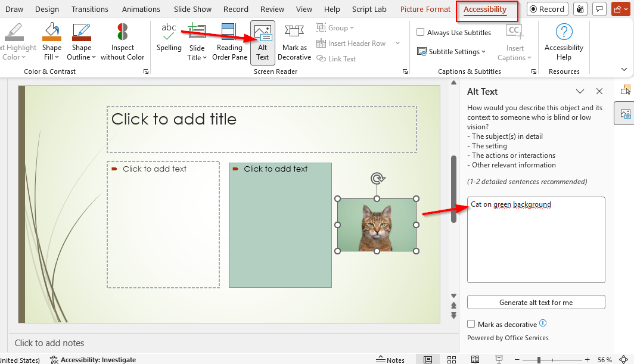Click to add notes area
Screen dimensions: 634x364
click(x=232, y=343)
